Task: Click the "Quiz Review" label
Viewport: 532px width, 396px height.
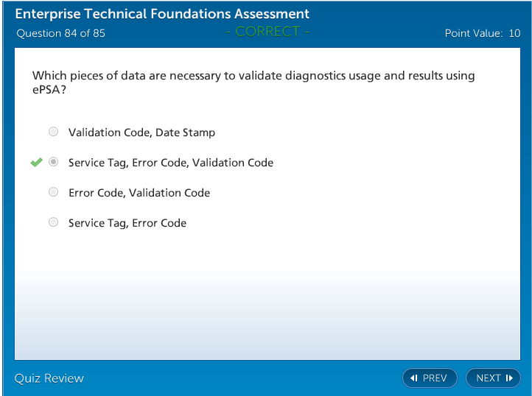Action: tap(49, 378)
